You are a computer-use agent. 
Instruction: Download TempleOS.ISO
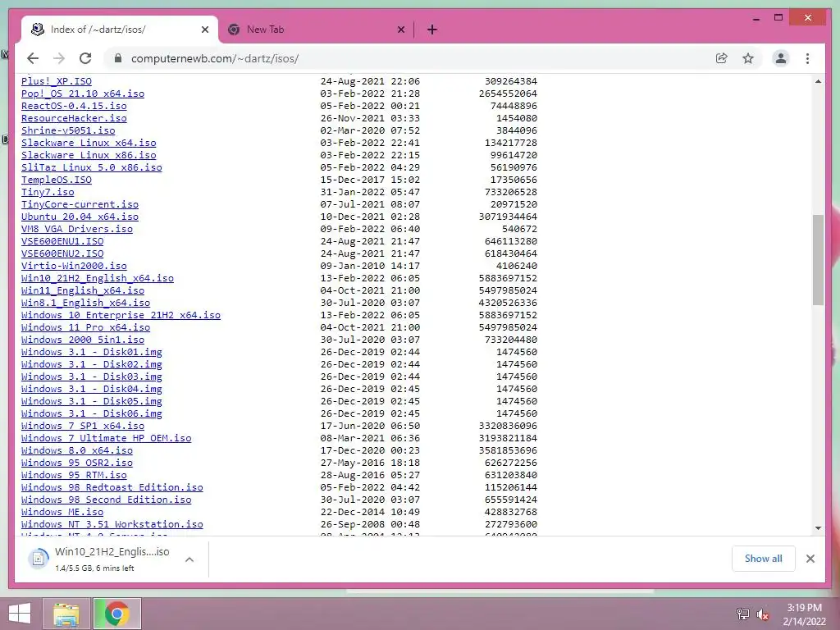[x=57, y=180]
